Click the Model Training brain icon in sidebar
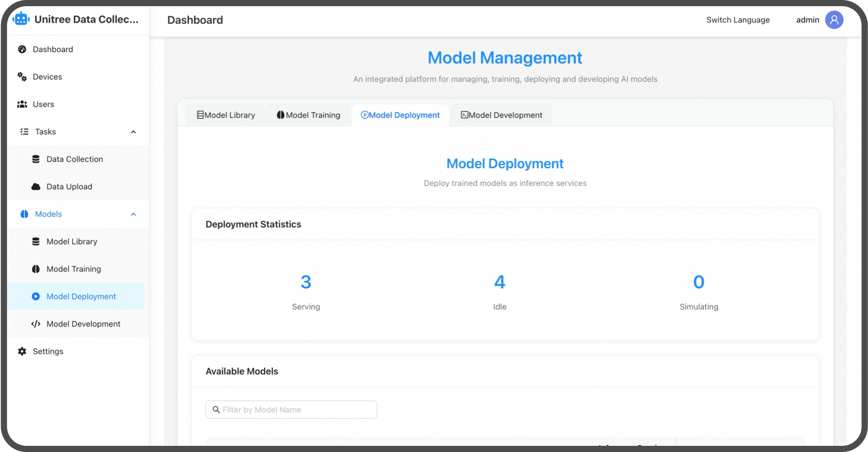The image size is (868, 452). point(36,269)
